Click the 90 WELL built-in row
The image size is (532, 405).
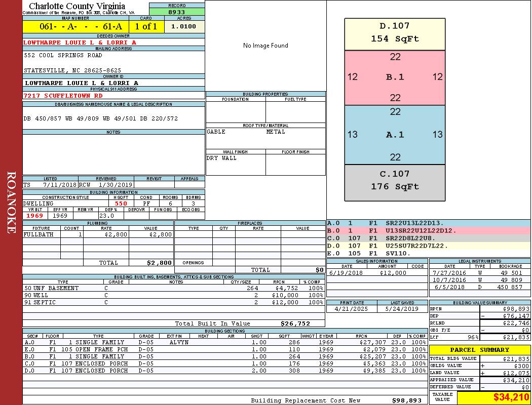tap(174, 296)
